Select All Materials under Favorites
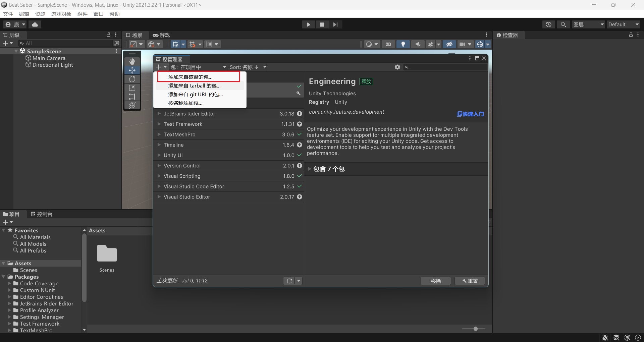The image size is (644, 342). 35,237
